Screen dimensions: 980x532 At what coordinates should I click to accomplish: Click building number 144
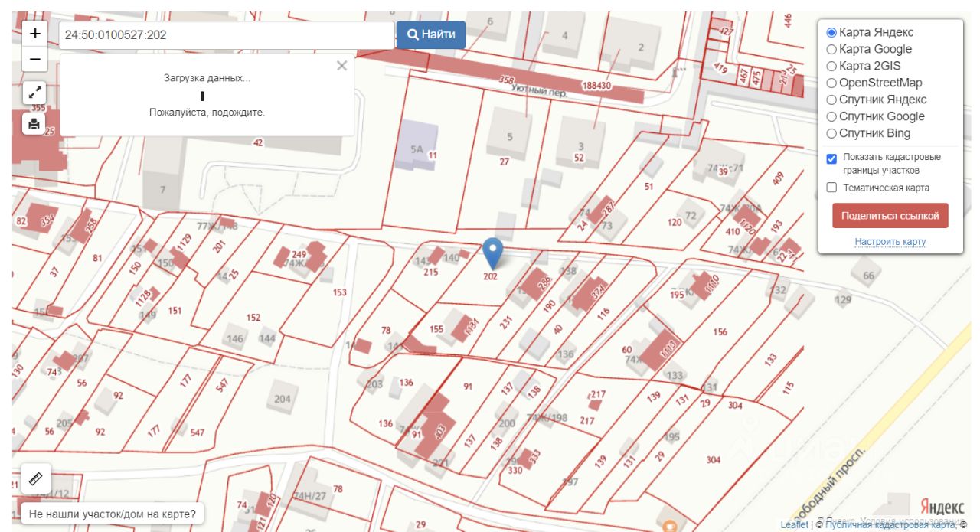click(267, 338)
